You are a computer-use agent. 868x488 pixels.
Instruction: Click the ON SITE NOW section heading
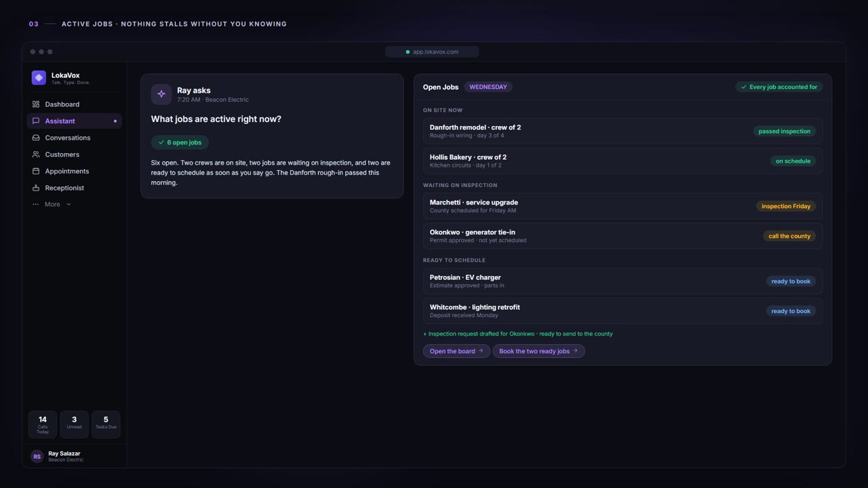point(443,110)
